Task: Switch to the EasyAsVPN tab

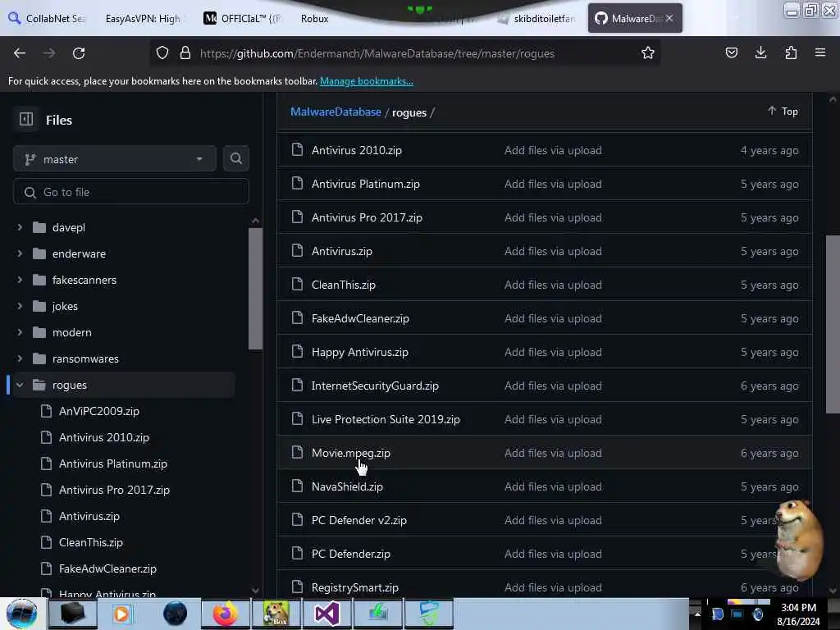Action: pos(143,18)
